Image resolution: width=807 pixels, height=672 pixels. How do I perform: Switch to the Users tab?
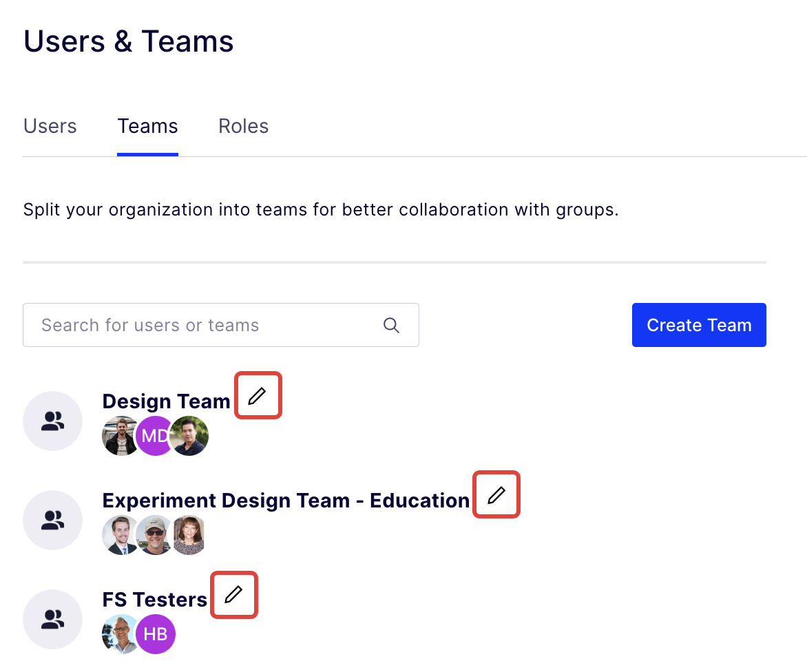pos(50,126)
